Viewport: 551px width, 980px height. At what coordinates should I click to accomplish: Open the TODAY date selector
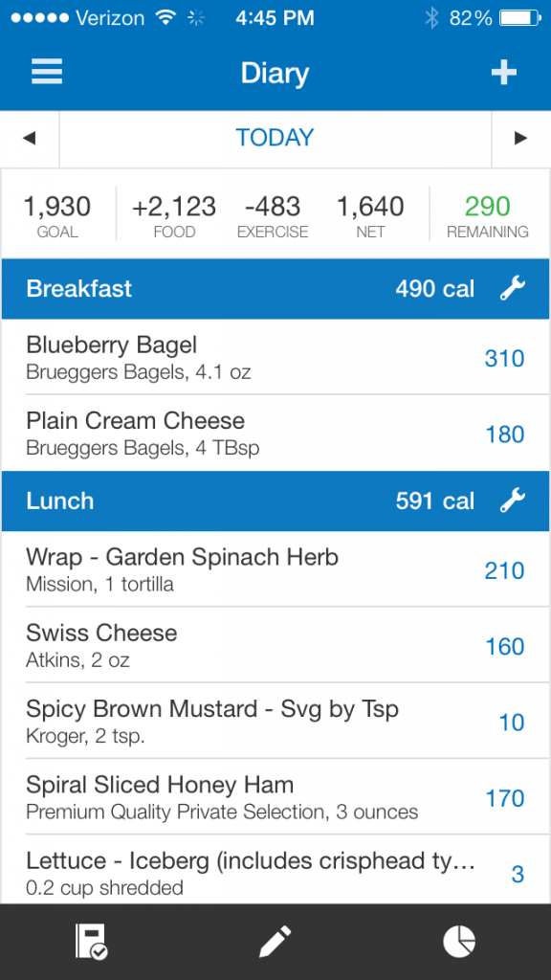click(x=275, y=137)
